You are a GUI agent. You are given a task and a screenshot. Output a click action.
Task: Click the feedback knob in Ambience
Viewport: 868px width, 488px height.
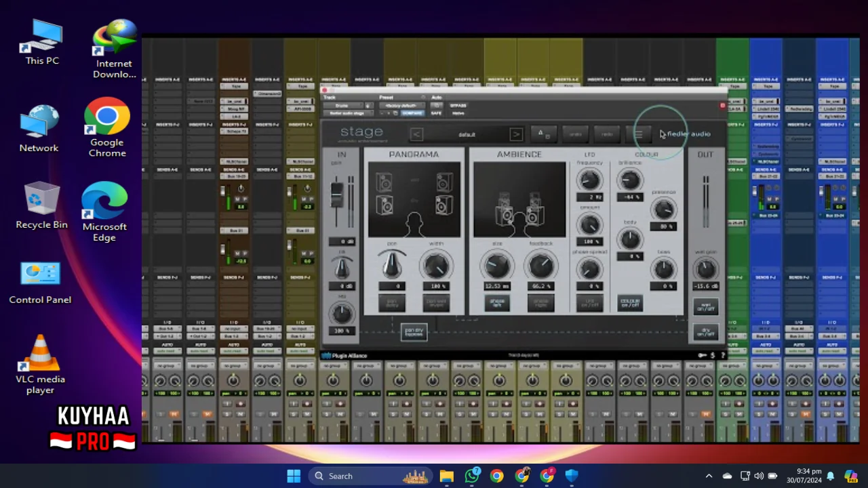point(541,266)
